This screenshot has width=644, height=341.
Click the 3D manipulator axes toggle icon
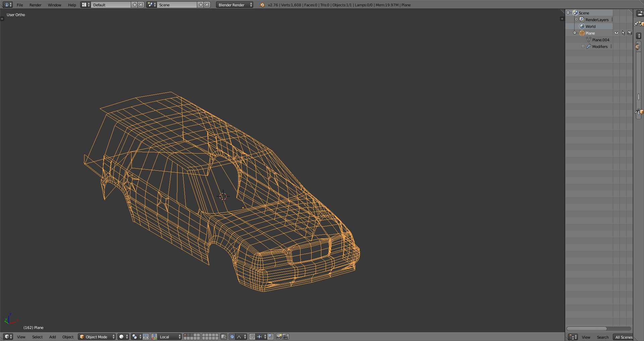(154, 337)
